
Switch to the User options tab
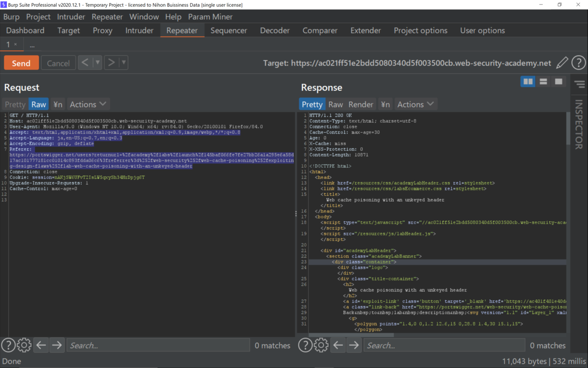coord(482,30)
